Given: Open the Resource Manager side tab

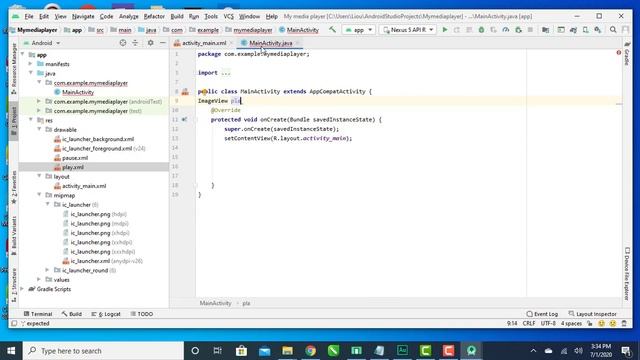Looking at the screenshot, I should click(x=13, y=69).
